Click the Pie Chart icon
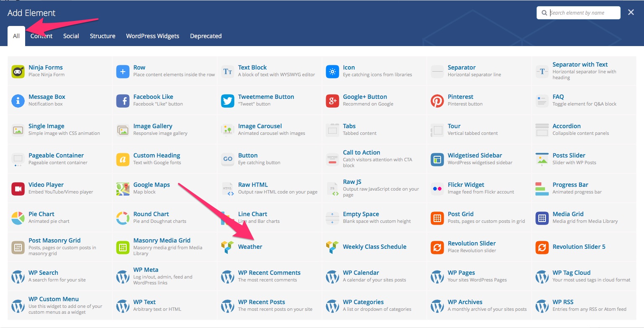Screen dimensions: 644x328 (x=18, y=218)
